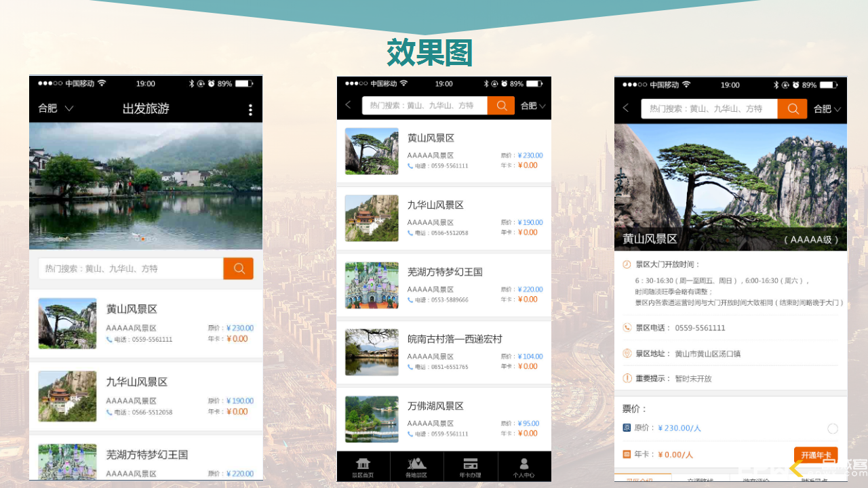Click clock icon beside 景区大门开放时间
Viewport: 868px width, 488px height.
tap(627, 264)
